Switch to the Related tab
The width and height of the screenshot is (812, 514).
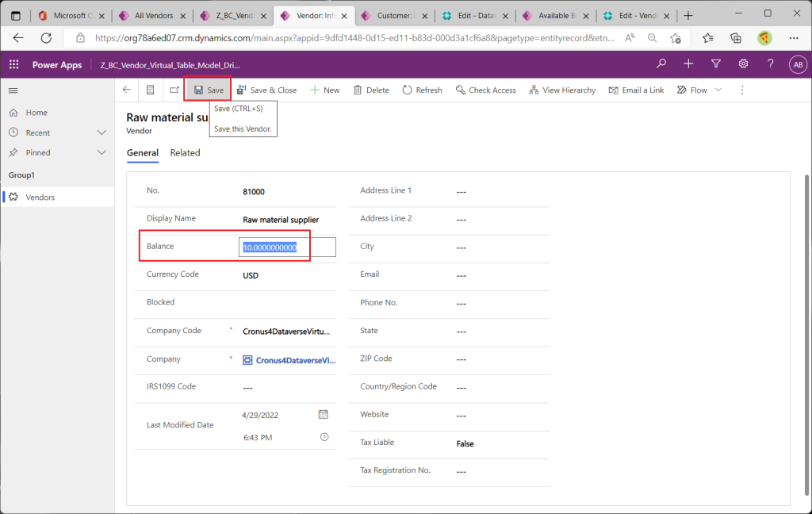[x=185, y=153]
